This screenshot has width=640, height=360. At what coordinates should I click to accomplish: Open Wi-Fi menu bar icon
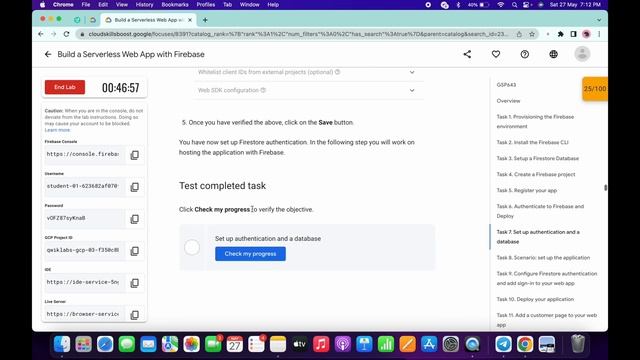pyautogui.click(x=500, y=4)
